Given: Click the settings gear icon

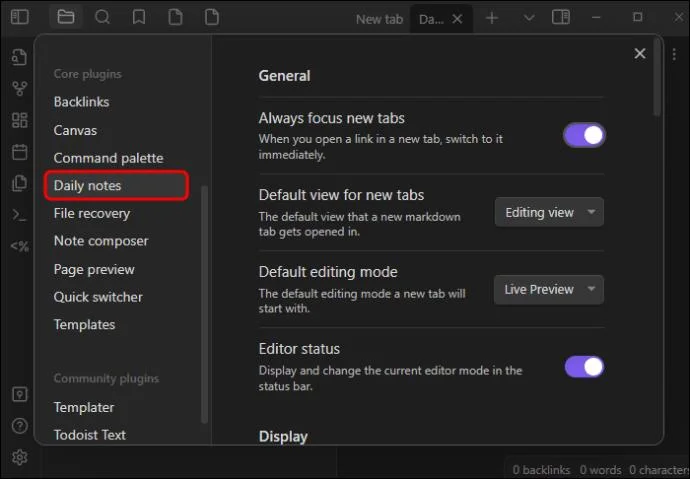Looking at the screenshot, I should pos(19,457).
